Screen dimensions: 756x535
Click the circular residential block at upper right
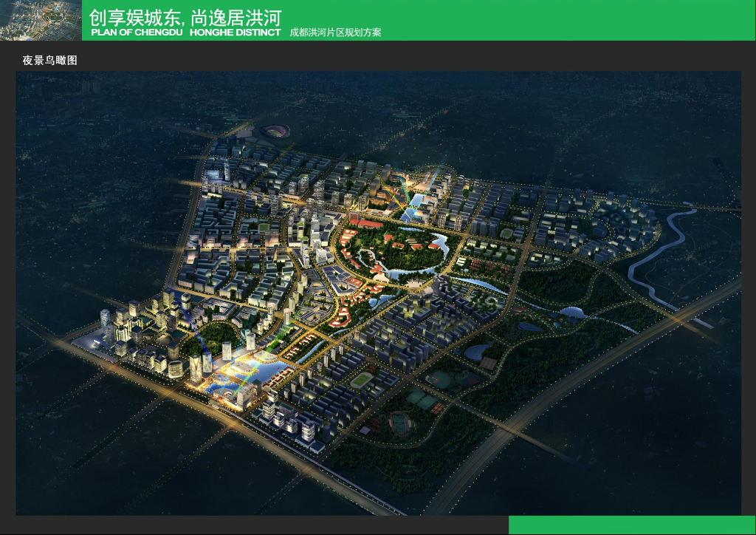[x=625, y=227]
